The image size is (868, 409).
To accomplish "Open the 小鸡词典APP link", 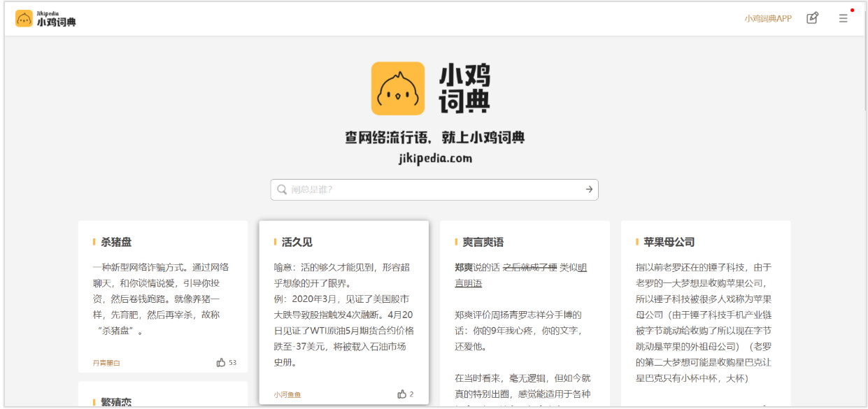I will (767, 18).
